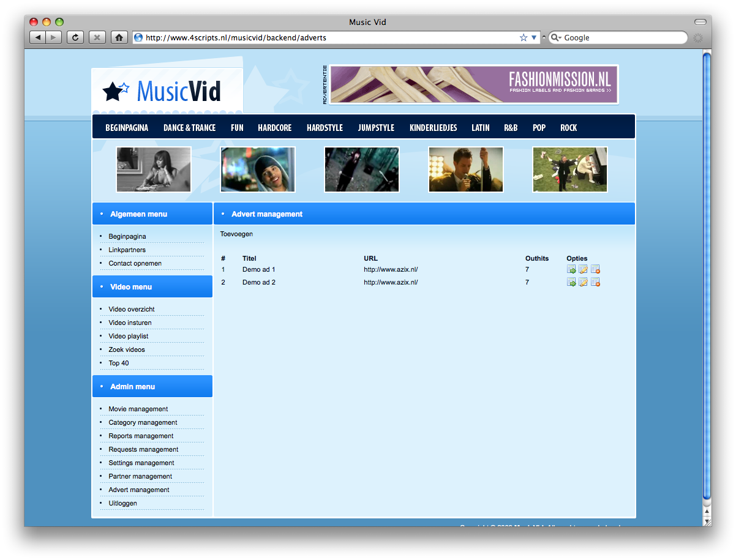Open Video overzicht in the Video menu
Screen dimensions: 736x560
[x=132, y=309]
